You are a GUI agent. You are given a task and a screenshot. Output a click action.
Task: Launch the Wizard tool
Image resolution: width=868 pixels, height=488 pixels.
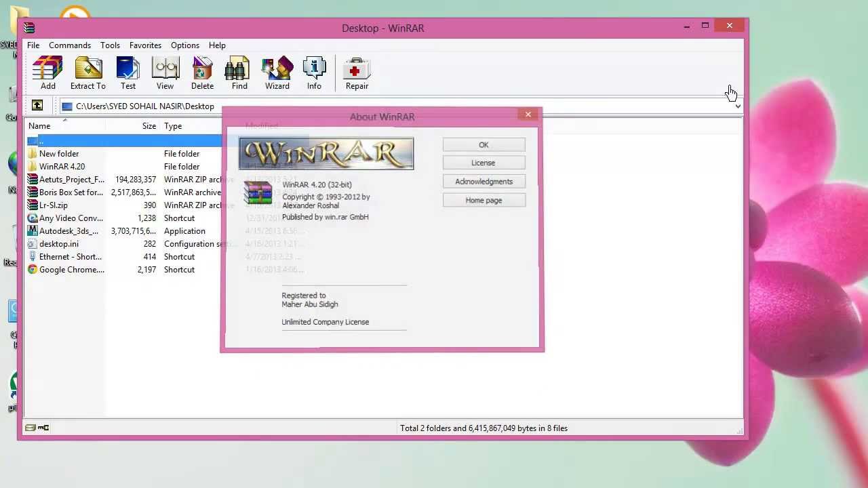277,73
